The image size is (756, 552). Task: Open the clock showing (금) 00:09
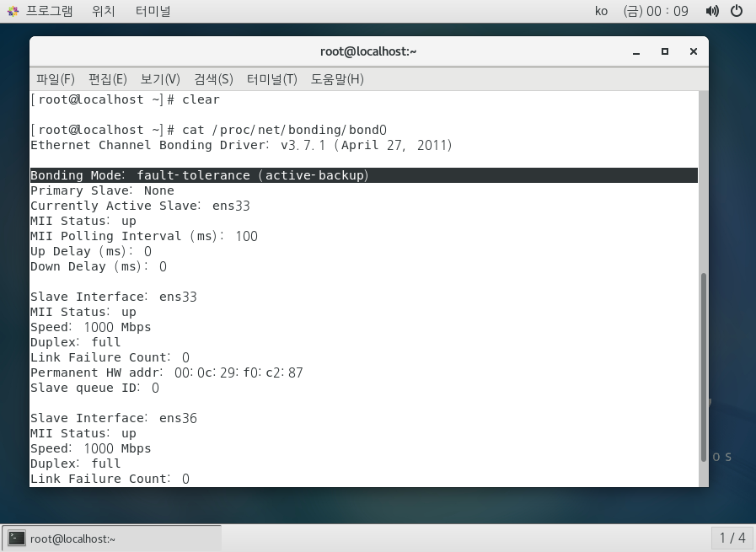655,11
